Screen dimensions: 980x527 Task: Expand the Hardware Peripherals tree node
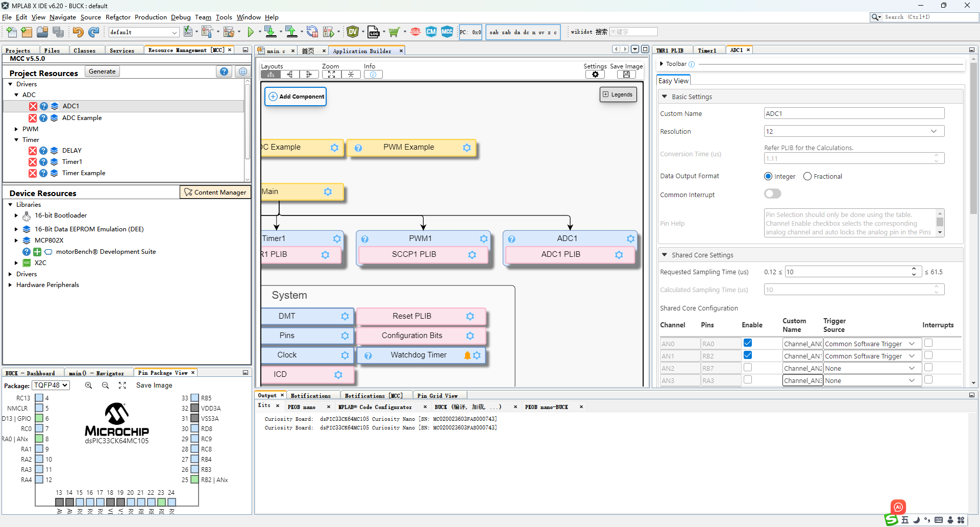click(x=10, y=285)
